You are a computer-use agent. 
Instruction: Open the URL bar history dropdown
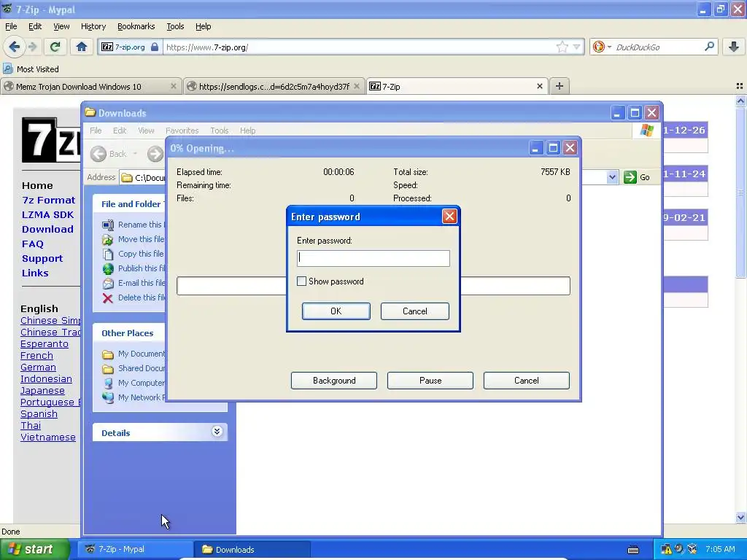click(576, 47)
